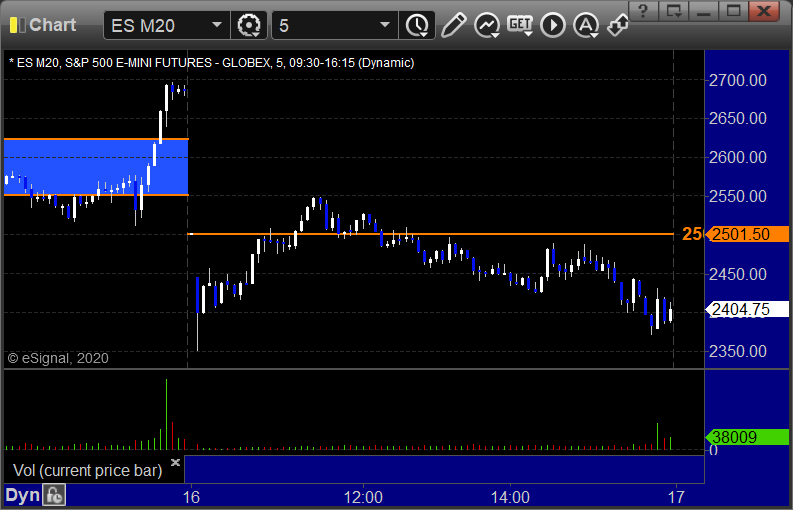Select the orange 2501.50 price label

click(x=747, y=234)
